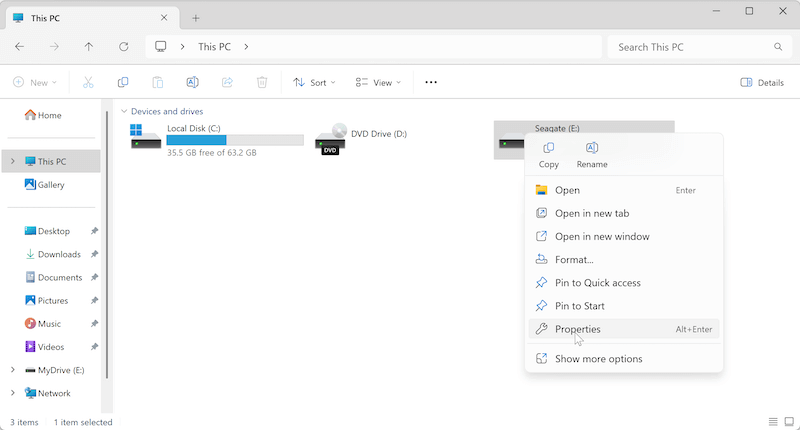Open the Sort dropdown
The image size is (800, 430).
(x=314, y=82)
